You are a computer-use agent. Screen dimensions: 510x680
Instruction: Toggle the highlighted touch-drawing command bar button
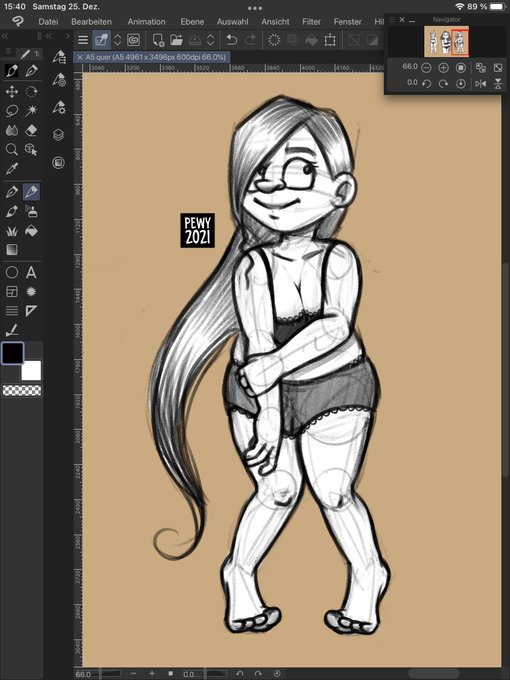[101, 40]
